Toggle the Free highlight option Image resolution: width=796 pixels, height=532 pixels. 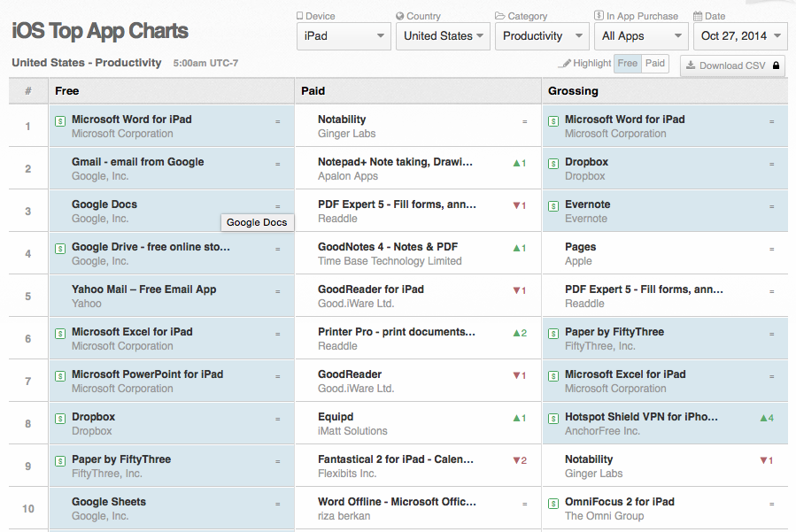point(628,64)
